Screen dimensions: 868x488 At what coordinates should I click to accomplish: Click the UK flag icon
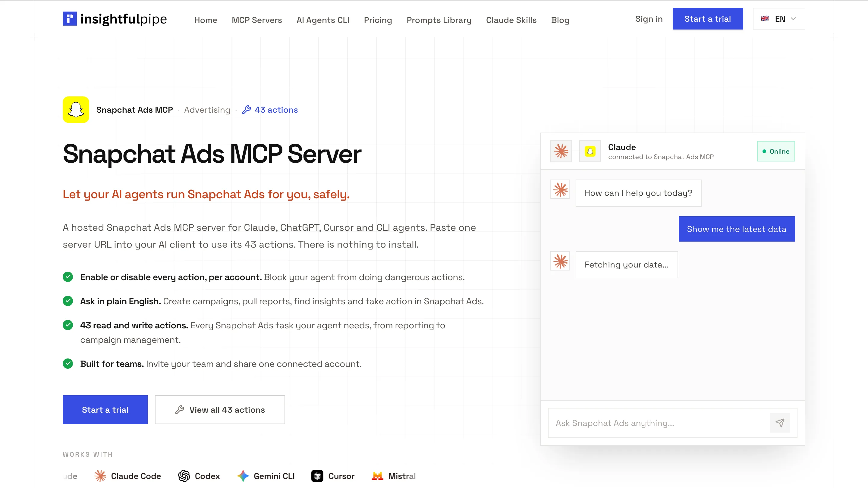pos(765,18)
